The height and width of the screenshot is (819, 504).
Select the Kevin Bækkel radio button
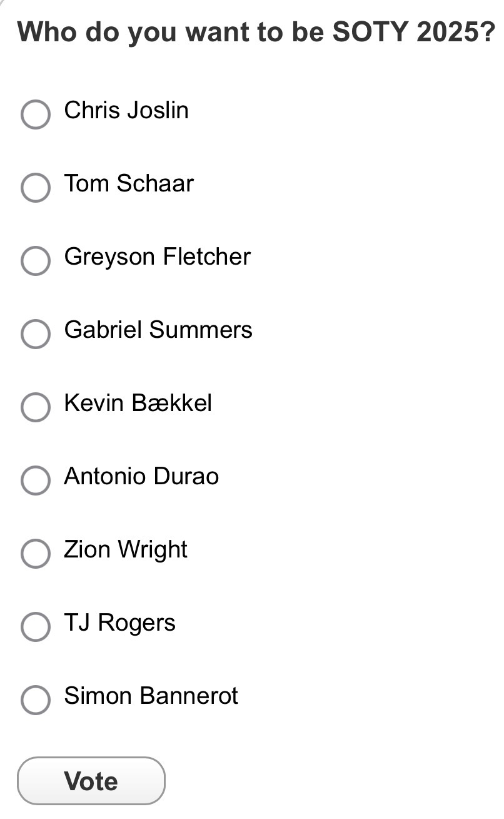click(x=36, y=407)
